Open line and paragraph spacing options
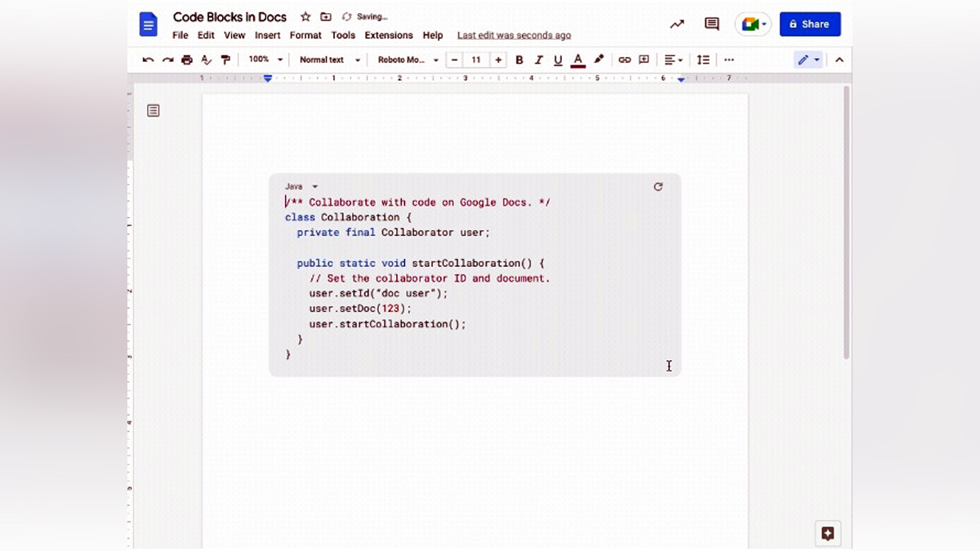This screenshot has width=980, height=551. [703, 60]
